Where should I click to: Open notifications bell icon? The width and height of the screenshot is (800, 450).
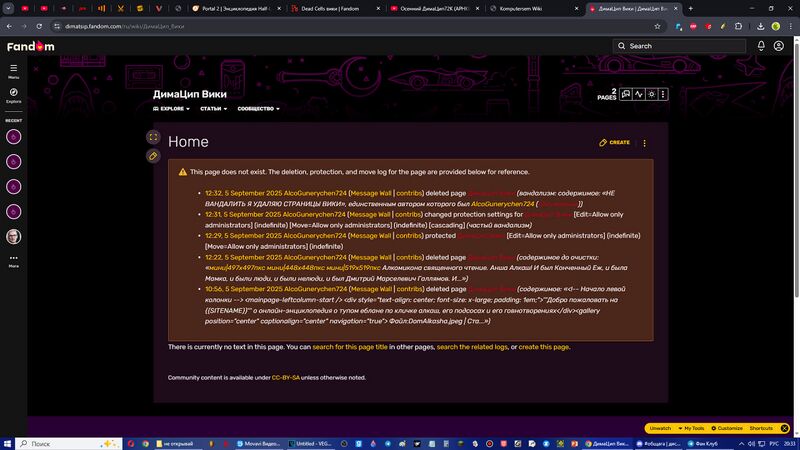(761, 46)
